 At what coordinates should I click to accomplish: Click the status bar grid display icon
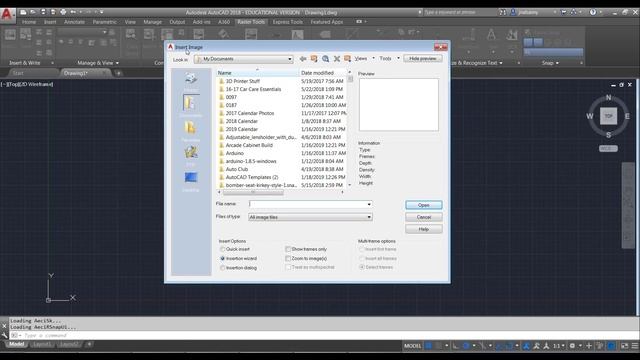tap(429, 346)
